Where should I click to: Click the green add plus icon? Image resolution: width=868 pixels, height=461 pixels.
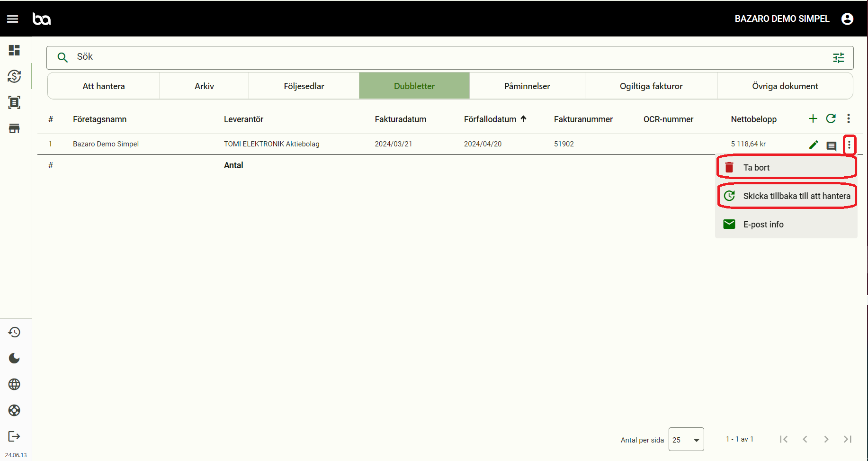click(x=813, y=118)
